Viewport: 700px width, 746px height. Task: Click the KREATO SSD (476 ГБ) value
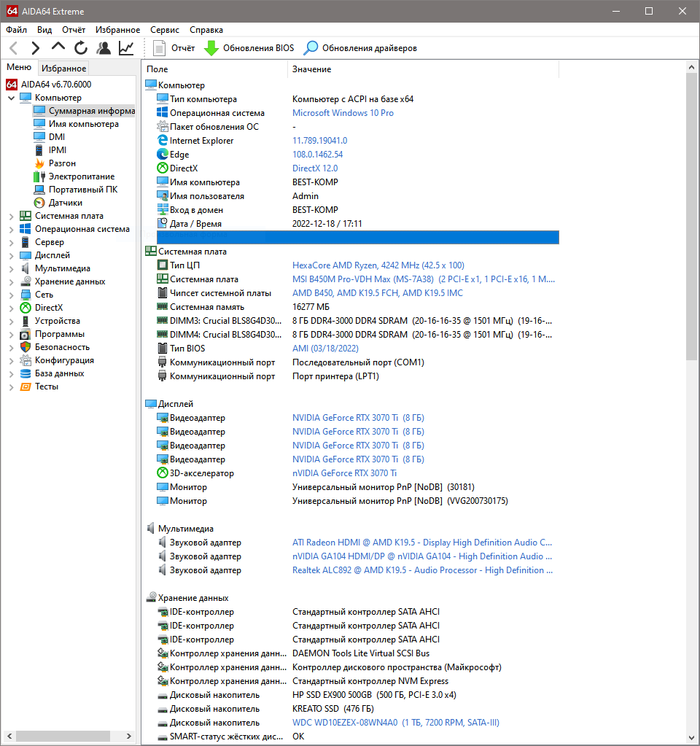(333, 709)
